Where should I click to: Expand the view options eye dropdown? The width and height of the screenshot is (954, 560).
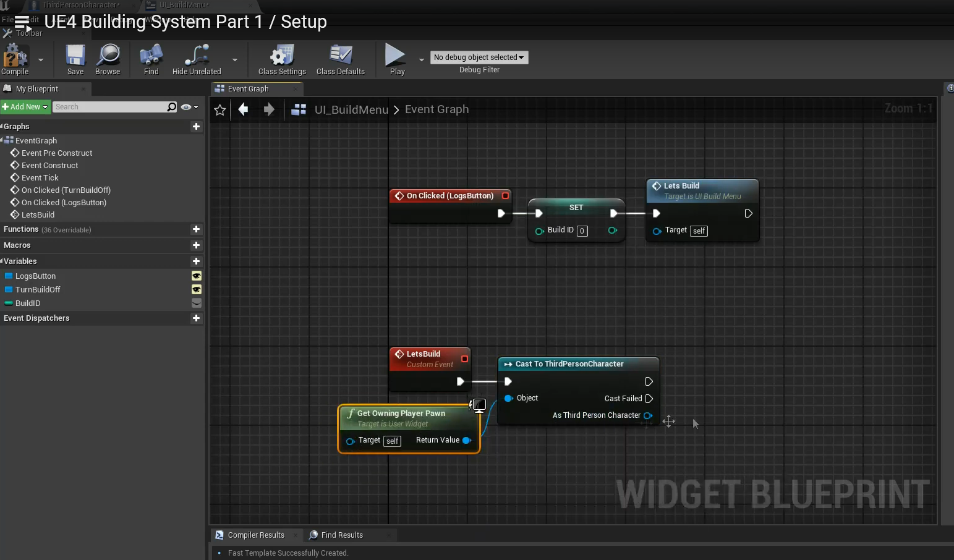[x=189, y=107]
